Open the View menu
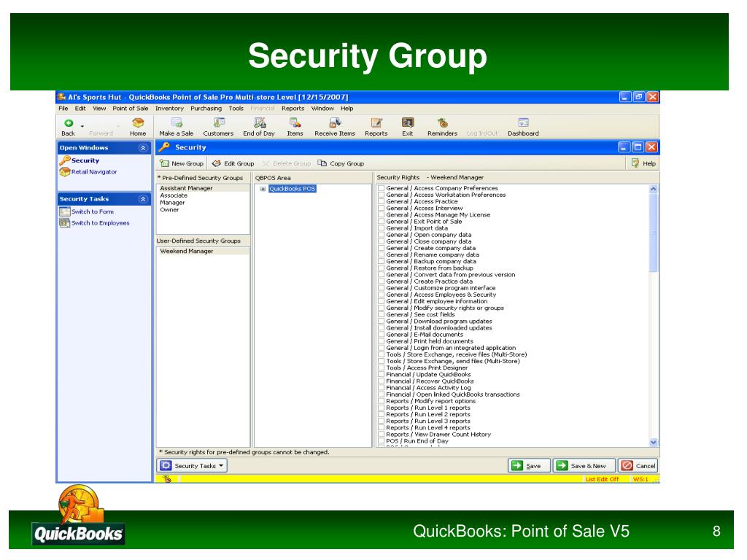This screenshot has height=560, width=747. tap(99, 109)
